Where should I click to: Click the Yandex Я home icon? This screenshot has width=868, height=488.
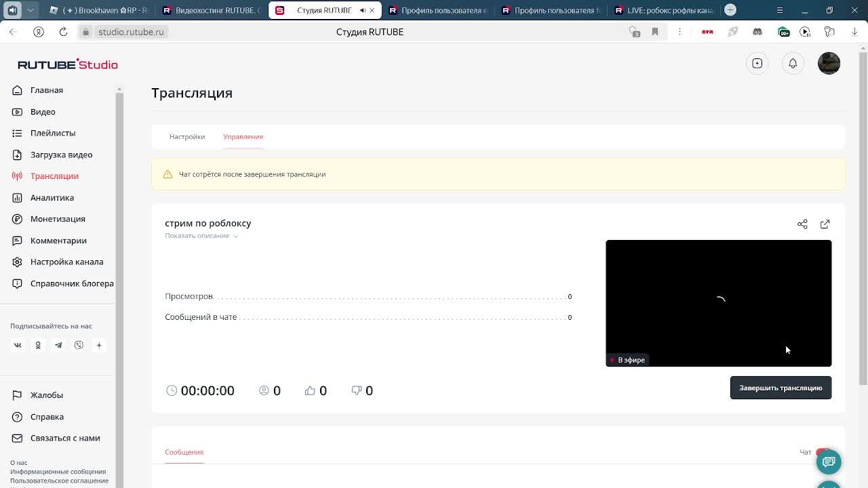point(39,32)
